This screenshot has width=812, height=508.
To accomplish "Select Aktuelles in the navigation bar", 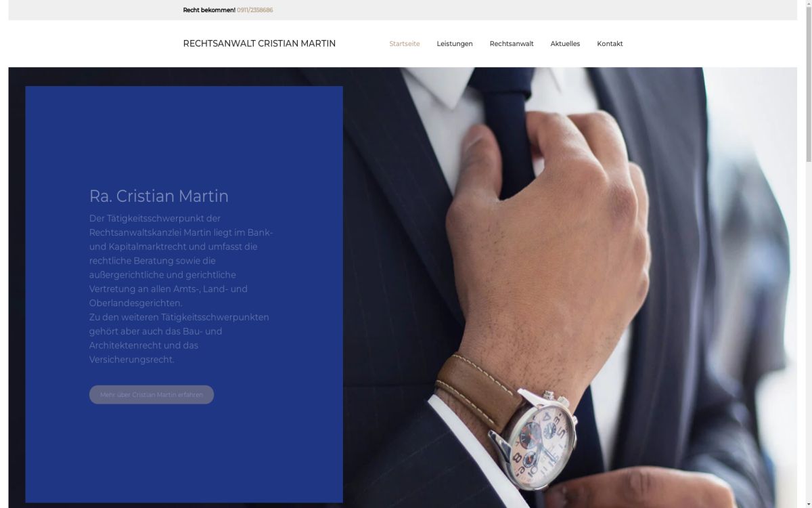I will coord(565,44).
